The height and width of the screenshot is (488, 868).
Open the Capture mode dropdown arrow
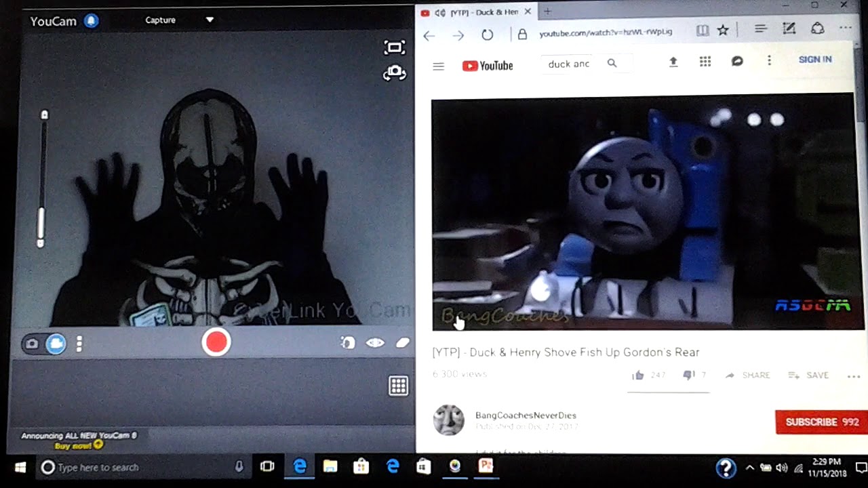(210, 20)
